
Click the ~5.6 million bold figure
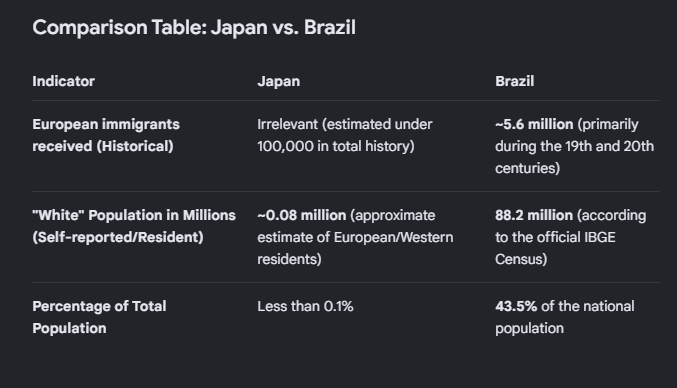click(x=534, y=124)
